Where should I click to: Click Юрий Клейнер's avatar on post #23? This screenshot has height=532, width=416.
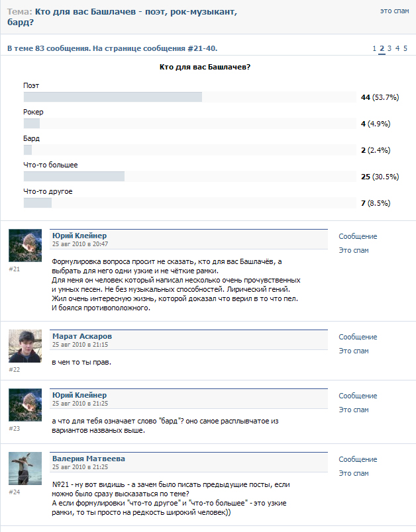click(x=25, y=405)
